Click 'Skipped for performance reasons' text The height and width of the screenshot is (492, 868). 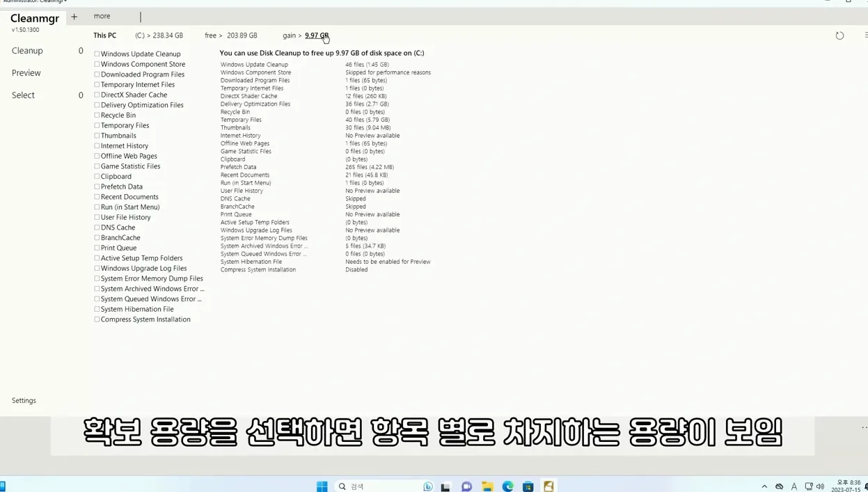point(388,72)
